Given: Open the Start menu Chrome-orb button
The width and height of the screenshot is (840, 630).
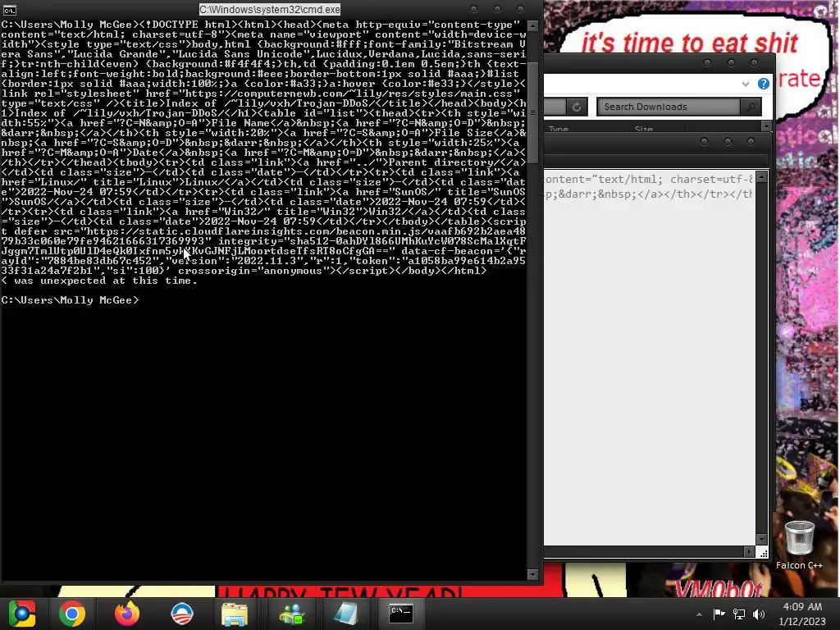Looking at the screenshot, I should tap(22, 614).
